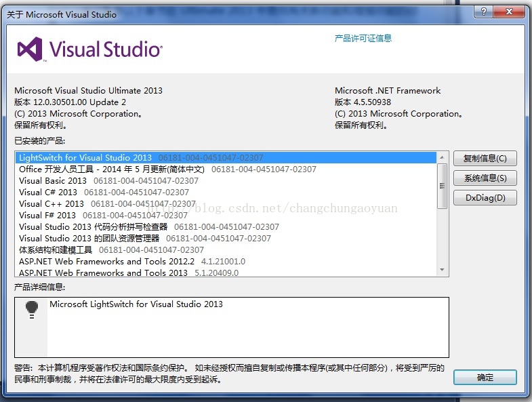The image size is (532, 402).
Task: Select the Visual Basic 2013 row
Action: 226,180
